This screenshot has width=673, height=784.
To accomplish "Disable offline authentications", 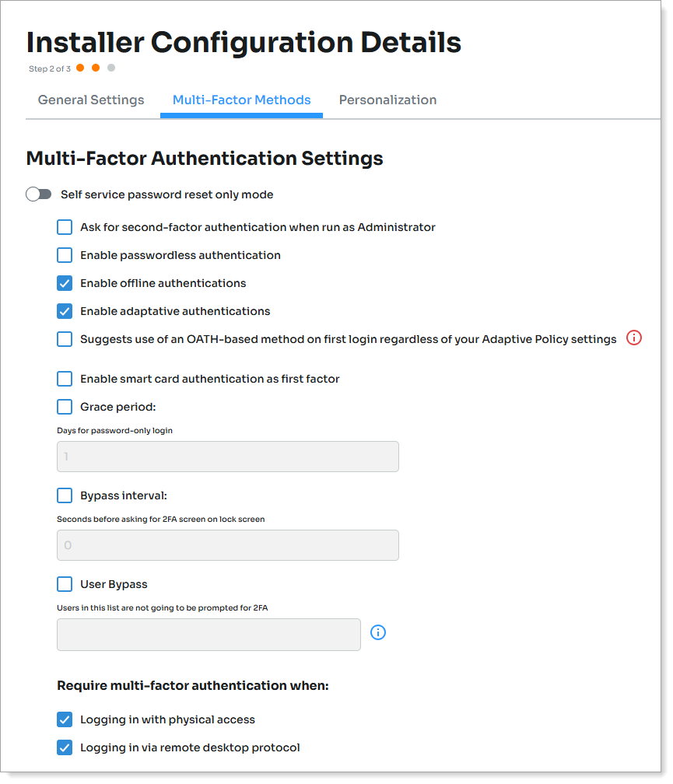I will (x=65, y=283).
